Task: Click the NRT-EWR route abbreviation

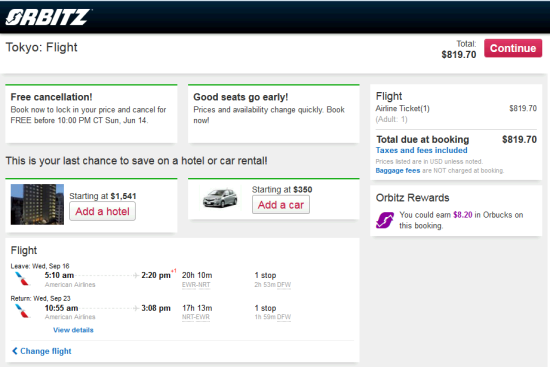Action: tap(196, 317)
